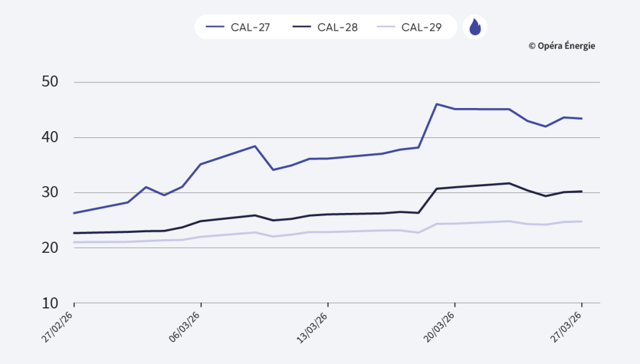Image resolution: width=640 pixels, height=364 pixels.
Task: Select the 06/03/26 date axis label
Action: coord(185,326)
